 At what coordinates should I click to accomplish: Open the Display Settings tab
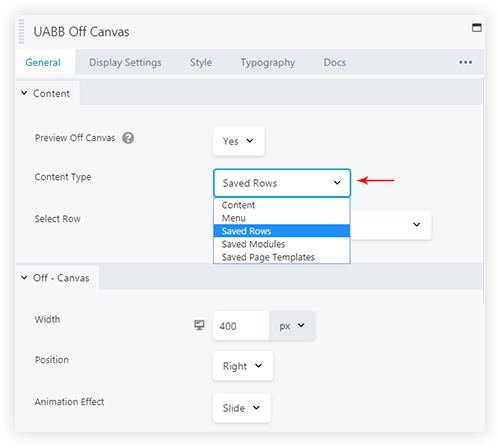[125, 62]
